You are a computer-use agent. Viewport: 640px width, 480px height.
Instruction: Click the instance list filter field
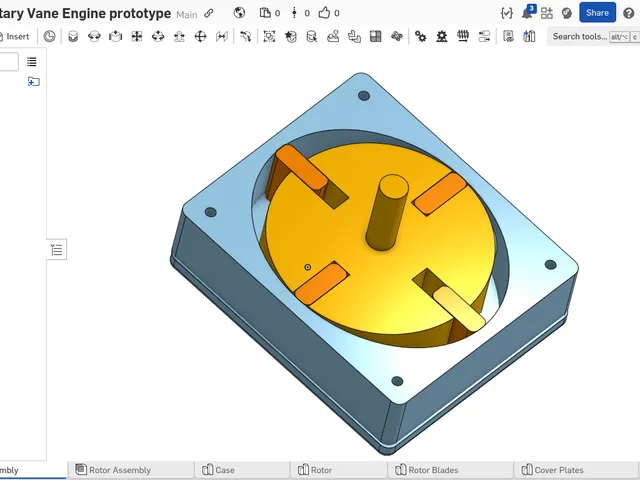[9, 62]
